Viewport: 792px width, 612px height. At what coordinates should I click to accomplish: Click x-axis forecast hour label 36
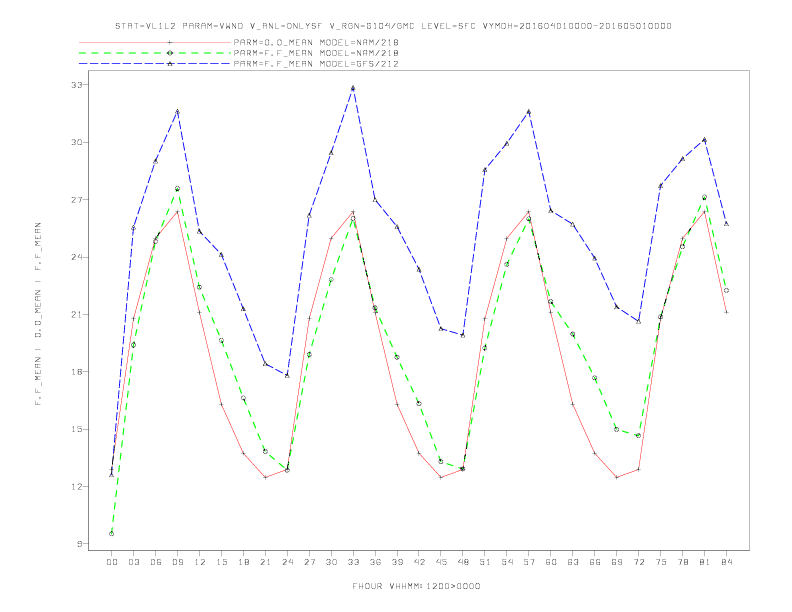tap(375, 562)
